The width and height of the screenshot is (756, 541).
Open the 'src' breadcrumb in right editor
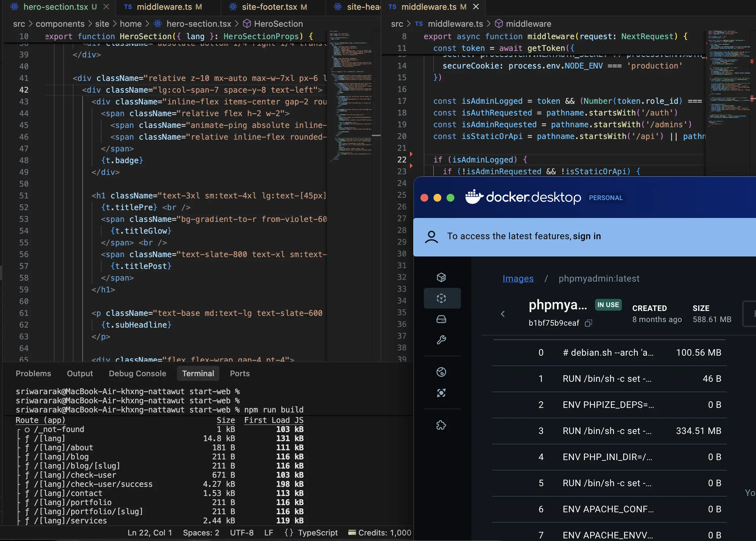click(397, 23)
